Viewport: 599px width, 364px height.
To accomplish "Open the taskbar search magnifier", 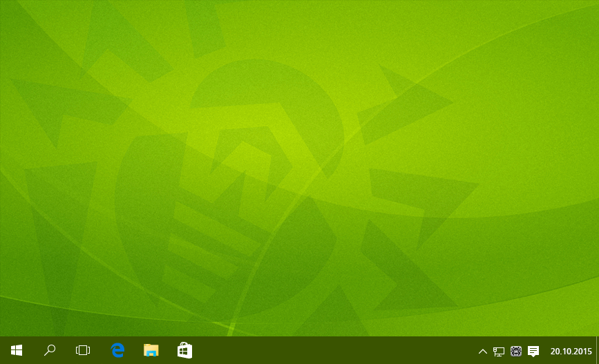I will pyautogui.click(x=50, y=350).
